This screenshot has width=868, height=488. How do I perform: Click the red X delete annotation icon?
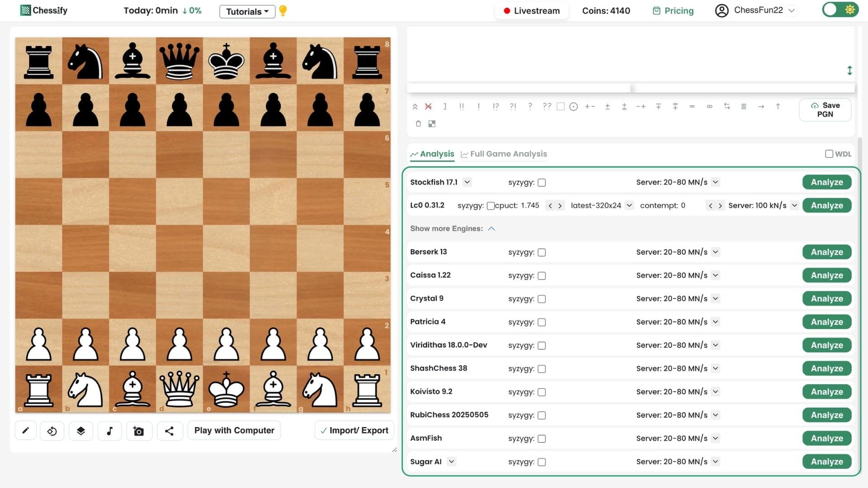click(x=428, y=107)
